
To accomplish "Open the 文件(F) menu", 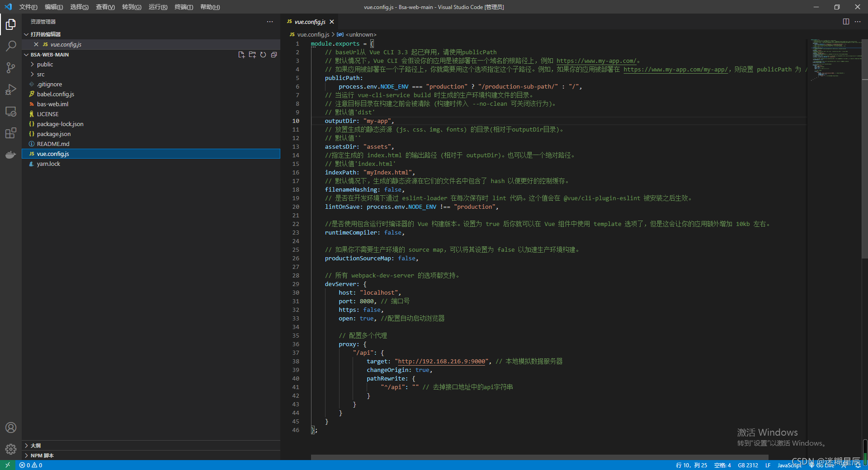I will 28,7.
